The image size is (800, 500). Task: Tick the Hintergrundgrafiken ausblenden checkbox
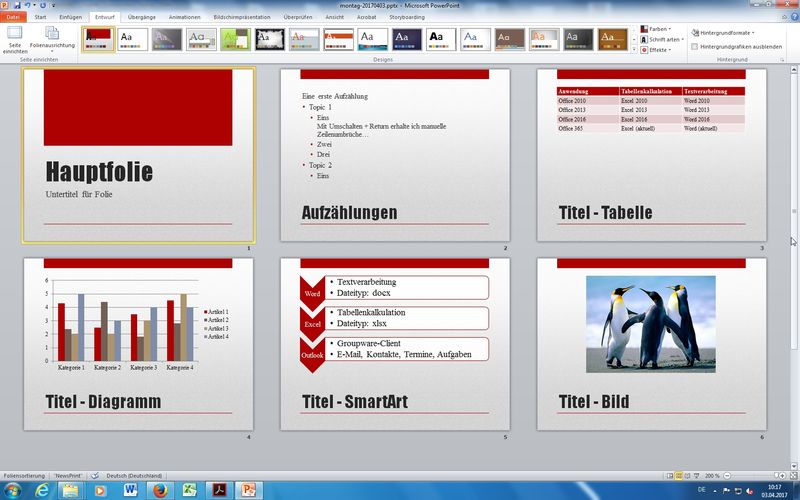coord(694,46)
